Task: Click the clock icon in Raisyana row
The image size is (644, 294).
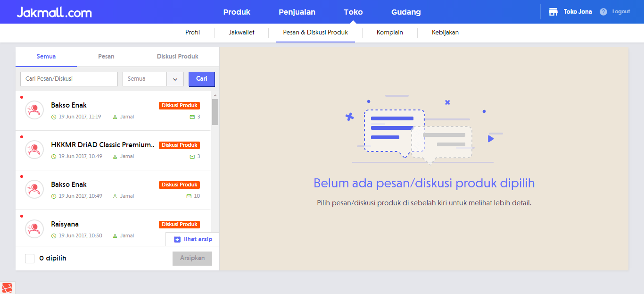Action: (54, 235)
